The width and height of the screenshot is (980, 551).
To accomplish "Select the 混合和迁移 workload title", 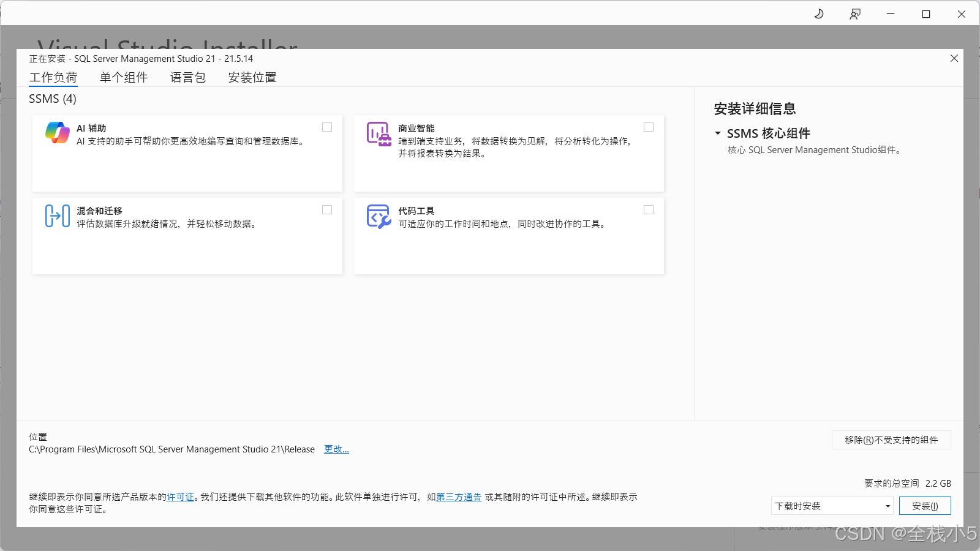I will [x=99, y=211].
